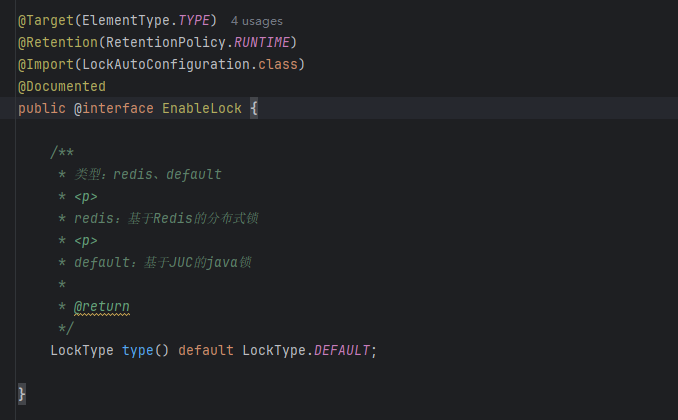Click the comment 'default: 基于JUC的java锁'
The image size is (678, 420).
coord(163,263)
